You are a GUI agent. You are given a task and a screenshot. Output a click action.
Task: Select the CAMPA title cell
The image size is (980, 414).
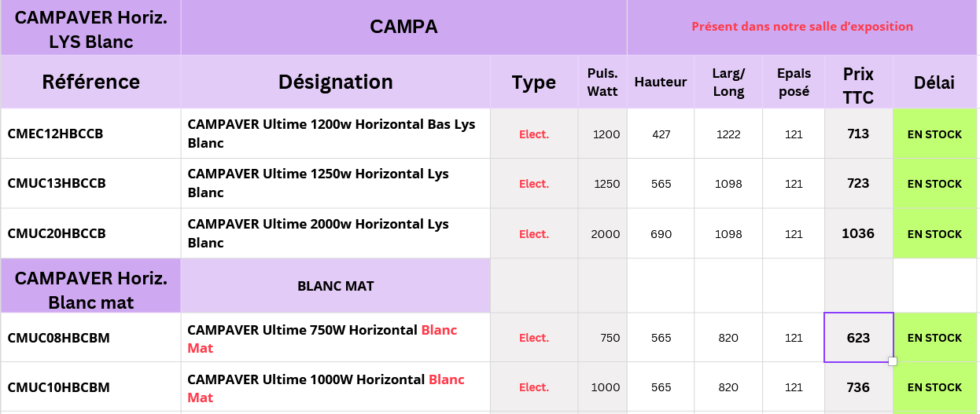[x=403, y=27]
